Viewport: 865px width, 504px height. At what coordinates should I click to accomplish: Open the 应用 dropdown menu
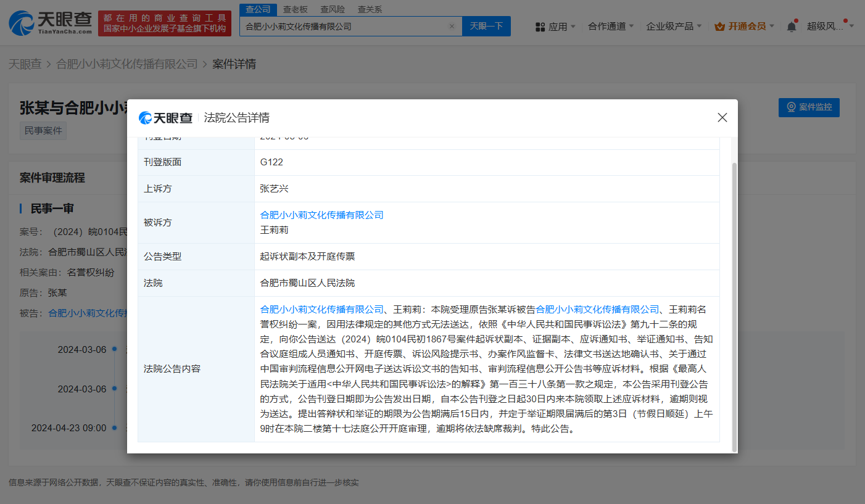coord(557,27)
